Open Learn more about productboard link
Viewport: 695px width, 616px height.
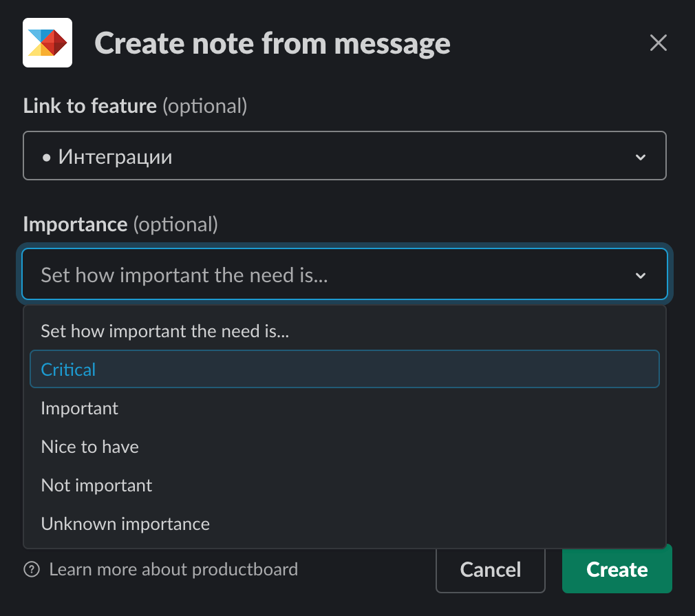[173, 570]
